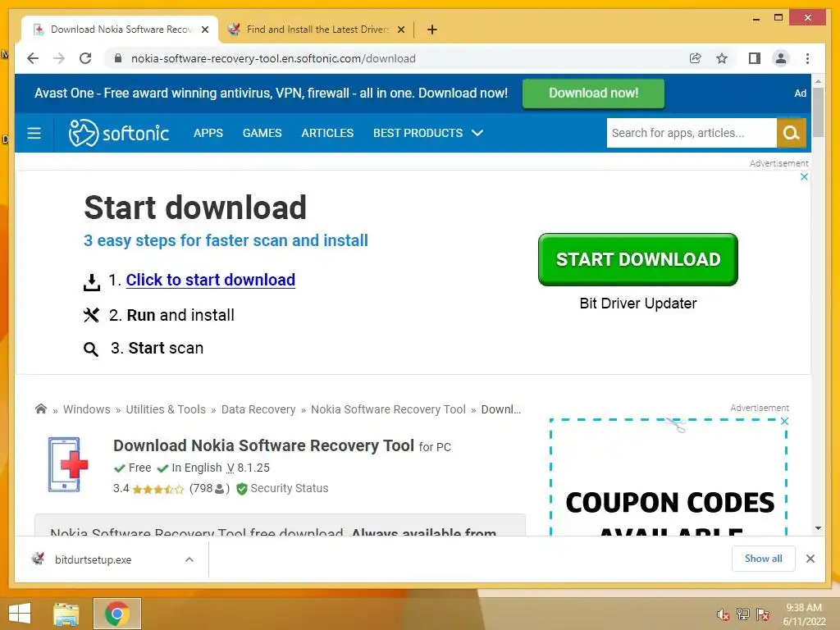Viewport: 840px width, 630px height.
Task: Click Security Status text link
Action: (290, 489)
